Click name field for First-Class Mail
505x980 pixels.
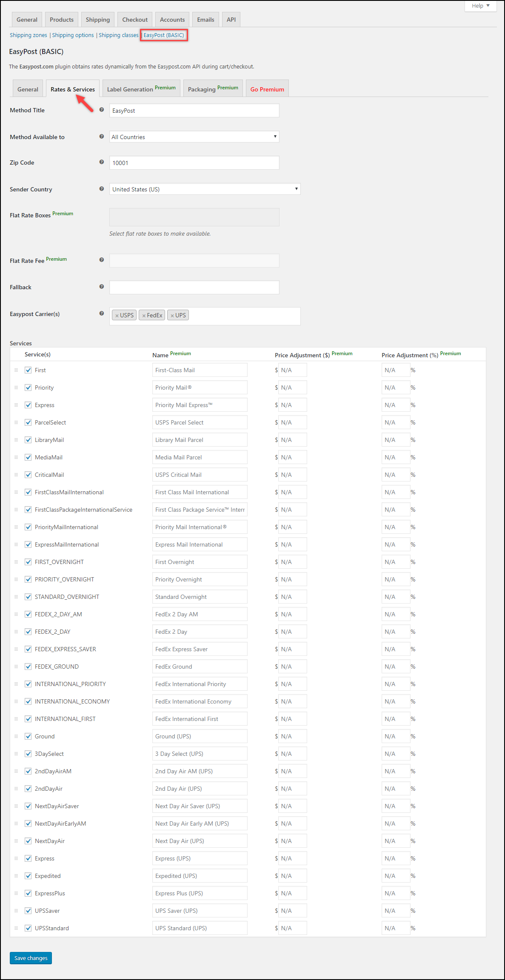point(200,370)
